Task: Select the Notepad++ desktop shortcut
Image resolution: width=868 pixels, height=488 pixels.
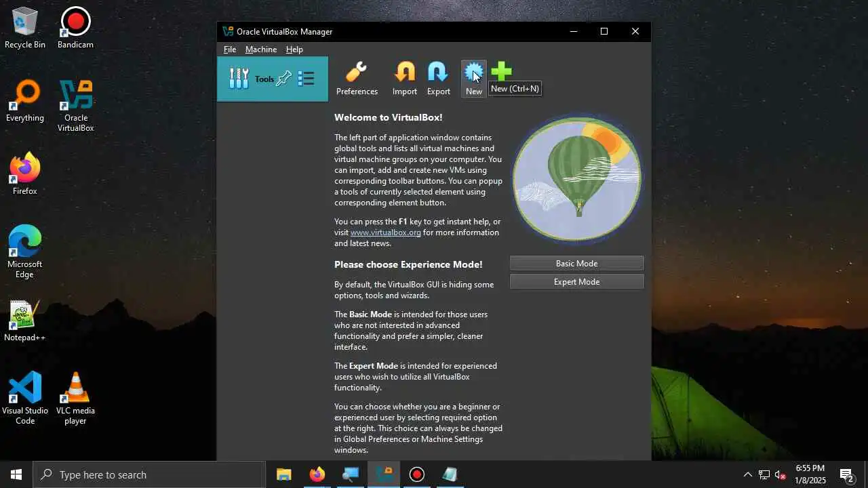Action: tap(25, 321)
